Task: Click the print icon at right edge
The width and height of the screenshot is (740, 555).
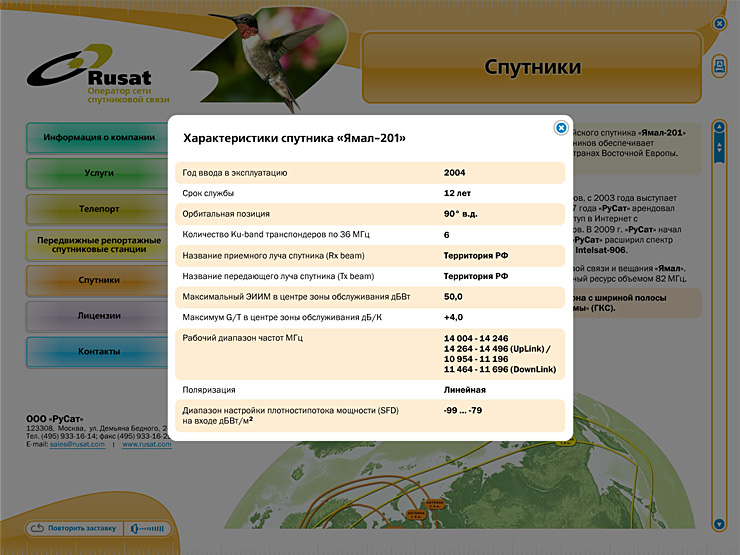Action: point(718,66)
